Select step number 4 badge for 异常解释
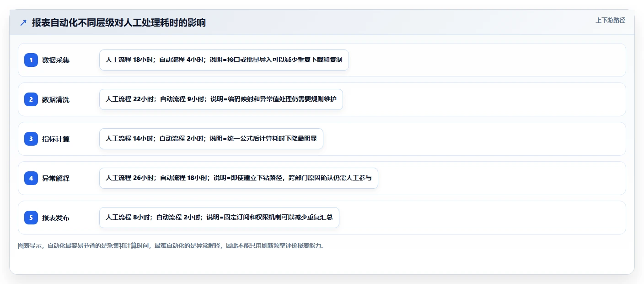Image resolution: width=644 pixels, height=284 pixels. tap(31, 178)
